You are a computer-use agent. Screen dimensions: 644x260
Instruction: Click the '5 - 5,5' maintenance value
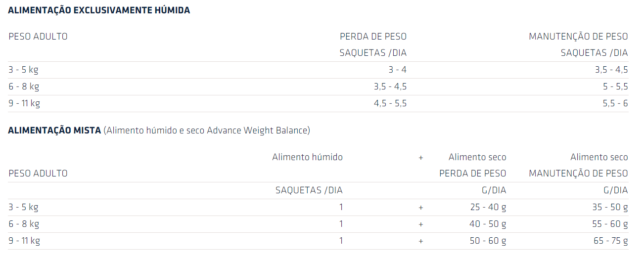614,87
